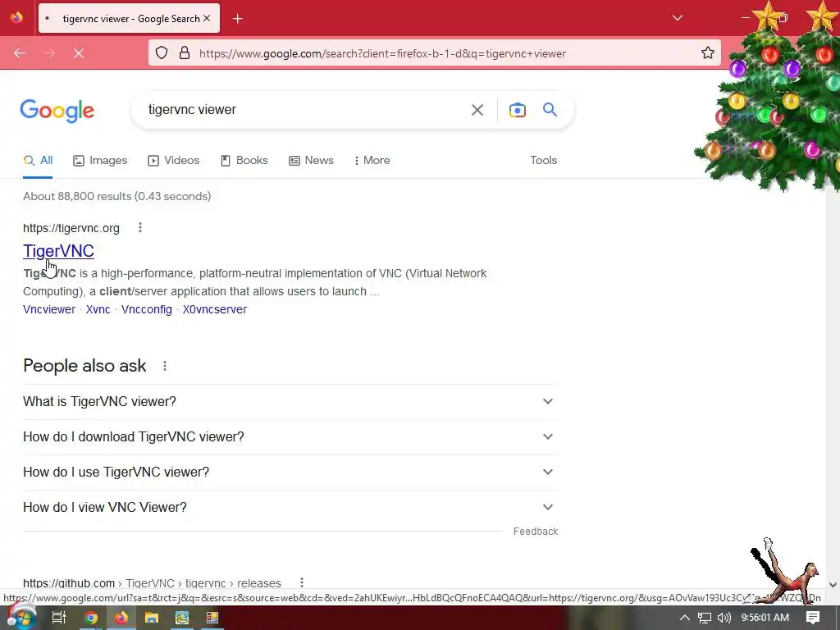Clear the search query with the X
This screenshot has width=840, height=630.
(477, 110)
